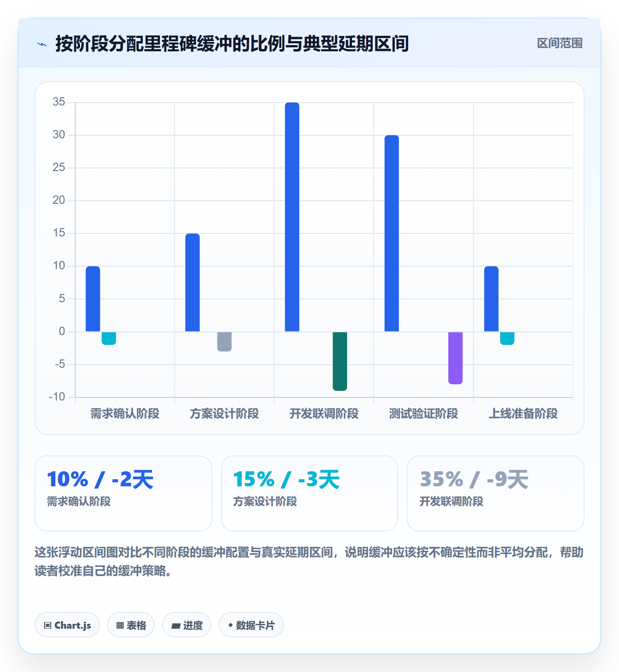
Task: Select the 表格 tag chip
Action: (131, 625)
